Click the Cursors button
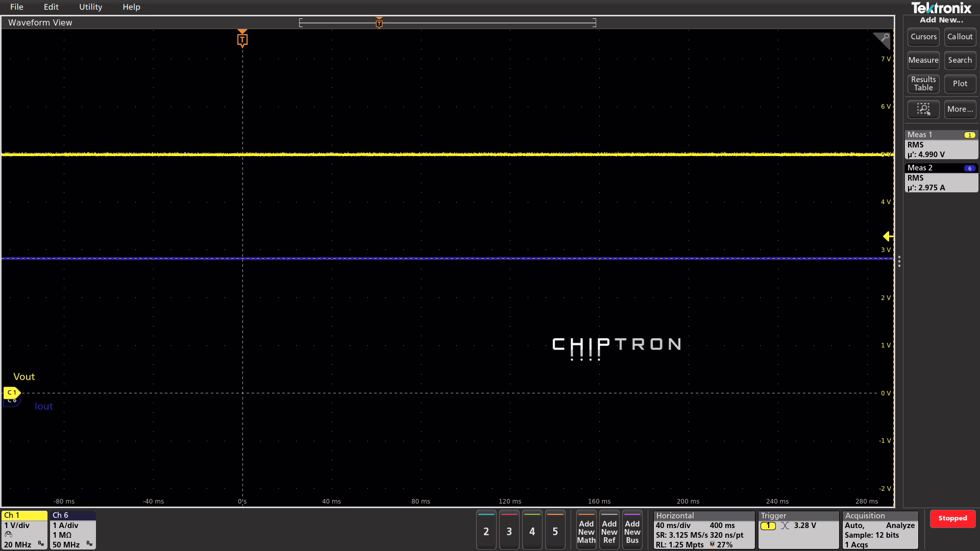The width and height of the screenshot is (980, 551). (923, 37)
